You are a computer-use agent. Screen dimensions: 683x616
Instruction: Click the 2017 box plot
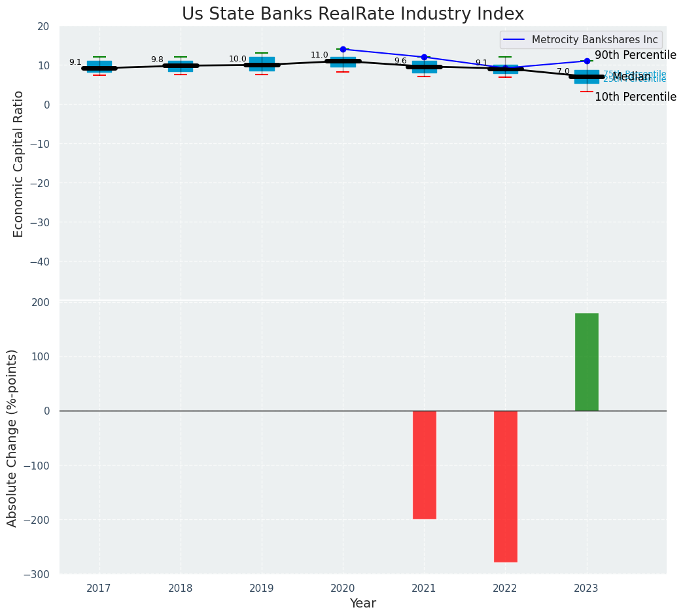tap(99, 67)
